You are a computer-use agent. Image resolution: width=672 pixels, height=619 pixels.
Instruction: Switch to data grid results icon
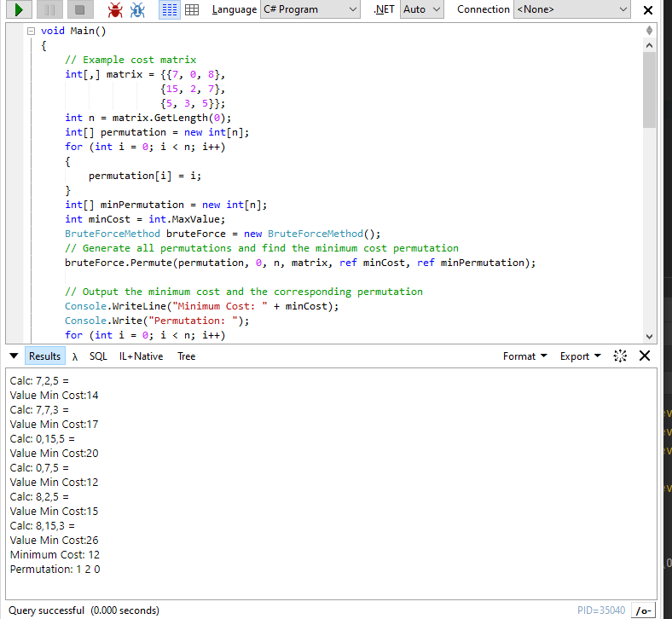tap(192, 9)
